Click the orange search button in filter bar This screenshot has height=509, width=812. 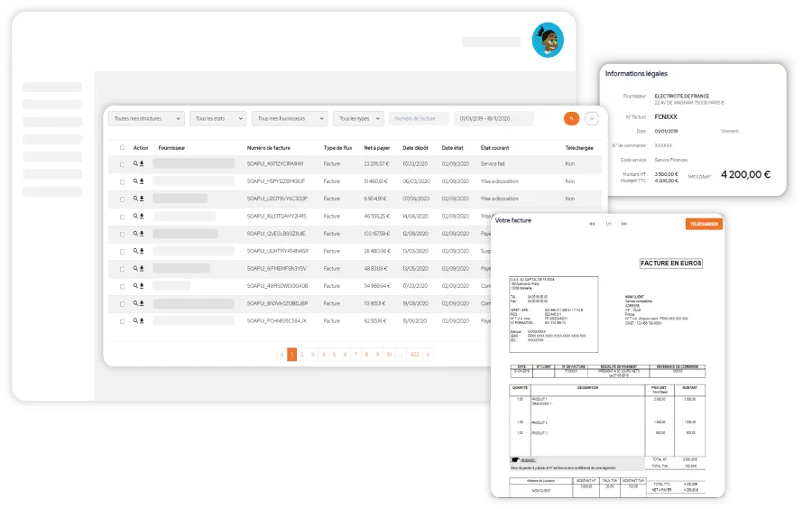(x=570, y=118)
